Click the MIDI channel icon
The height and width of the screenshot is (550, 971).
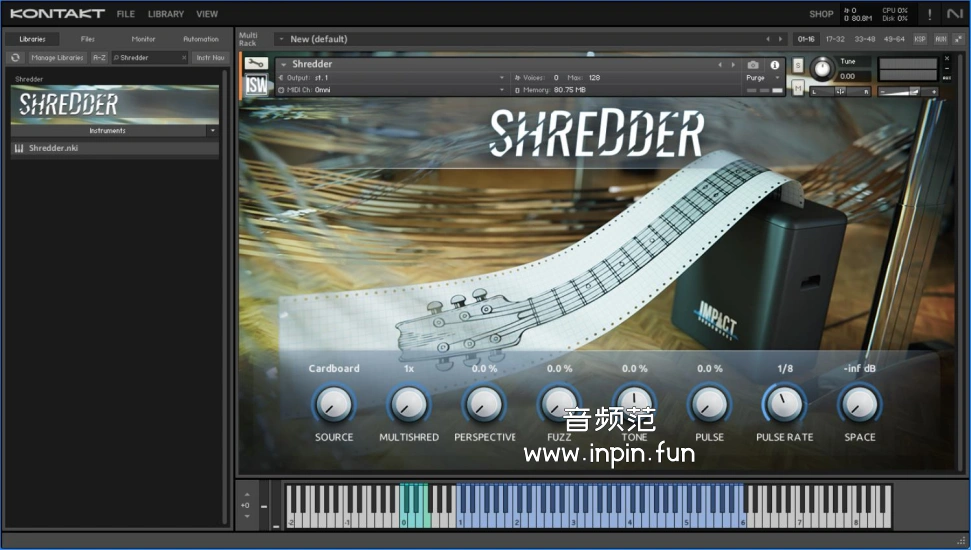(281, 90)
